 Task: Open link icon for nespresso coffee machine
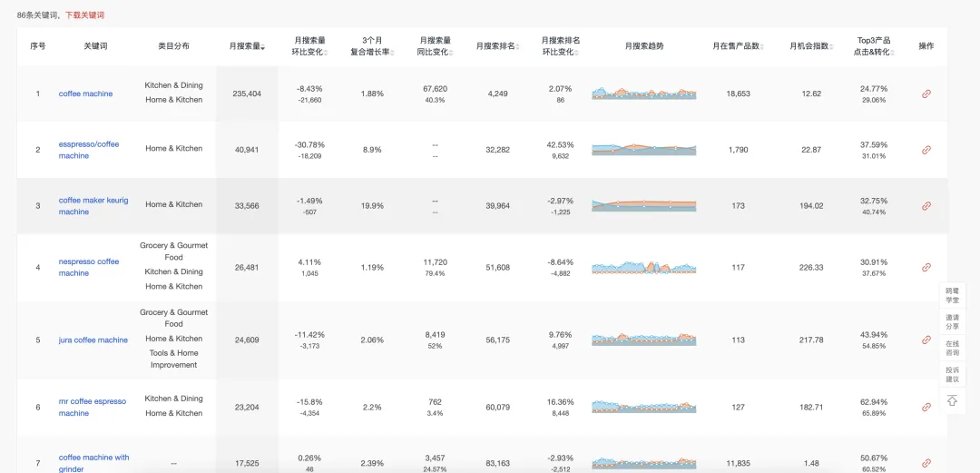tap(926, 267)
